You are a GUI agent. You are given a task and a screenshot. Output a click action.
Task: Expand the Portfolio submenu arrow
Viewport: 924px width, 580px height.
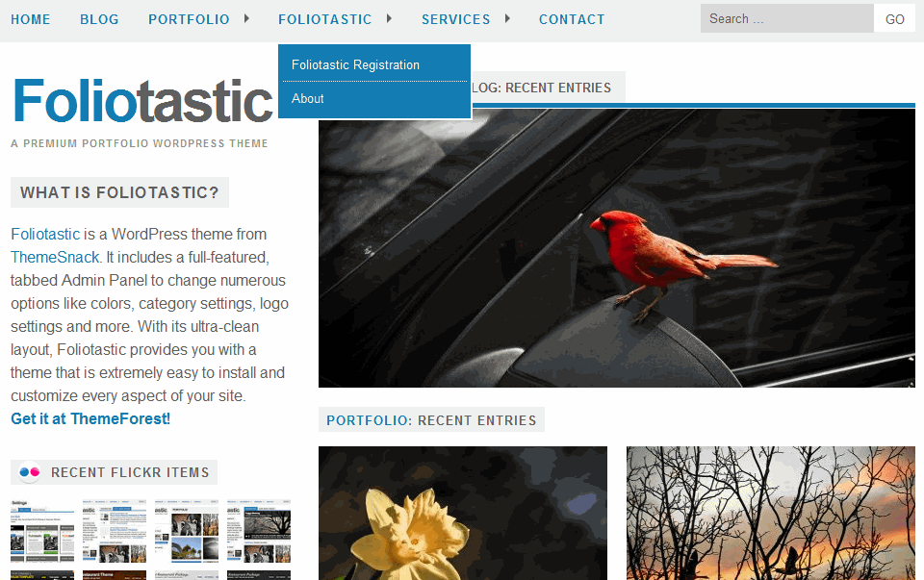pos(247,18)
